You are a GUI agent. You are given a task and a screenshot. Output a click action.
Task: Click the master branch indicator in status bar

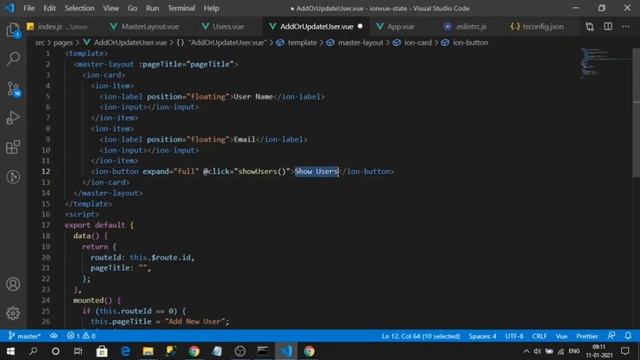tap(24, 336)
